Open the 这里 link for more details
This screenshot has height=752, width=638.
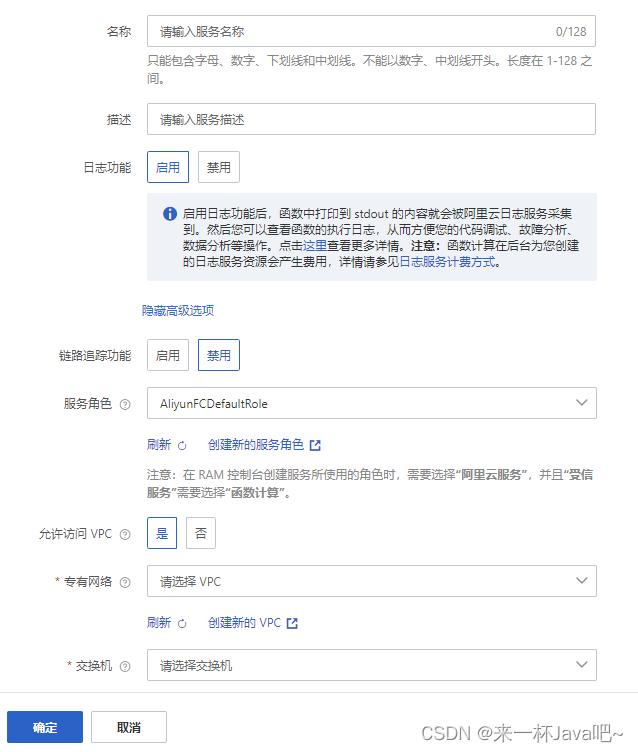tap(315, 246)
